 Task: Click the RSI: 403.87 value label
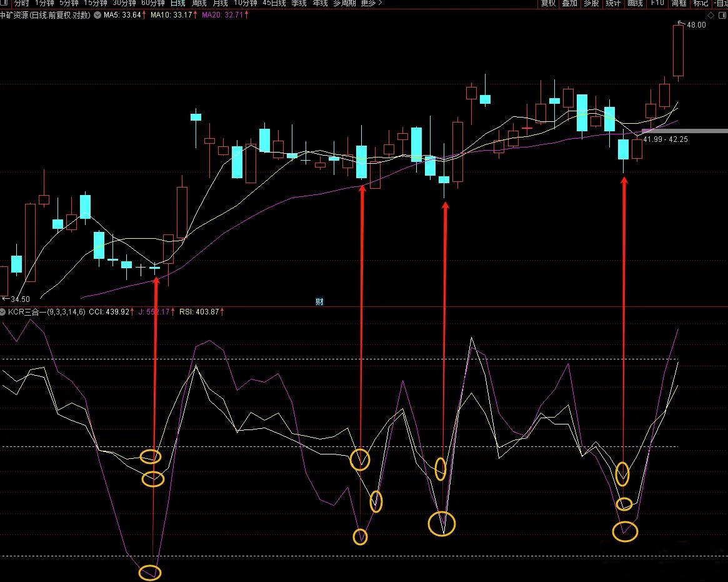pyautogui.click(x=199, y=312)
